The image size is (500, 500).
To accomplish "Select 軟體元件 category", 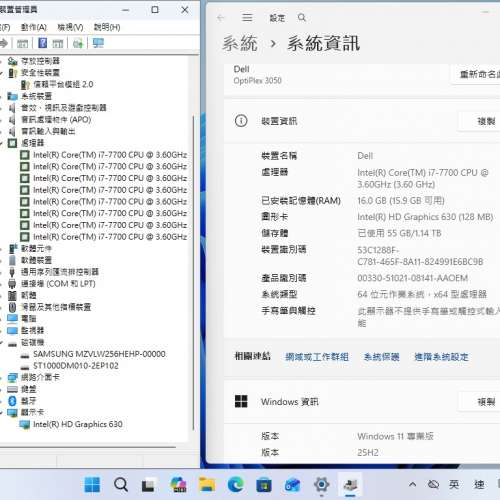I will pos(36,248).
